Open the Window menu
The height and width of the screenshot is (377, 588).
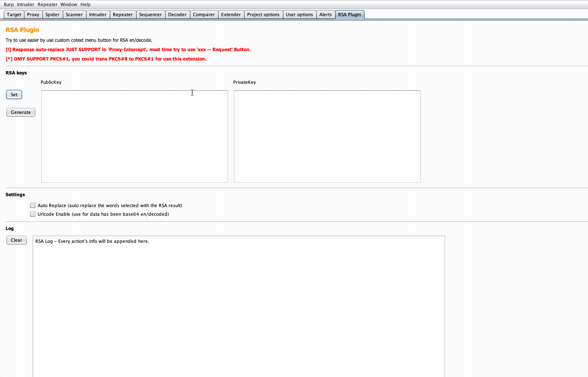pos(69,4)
